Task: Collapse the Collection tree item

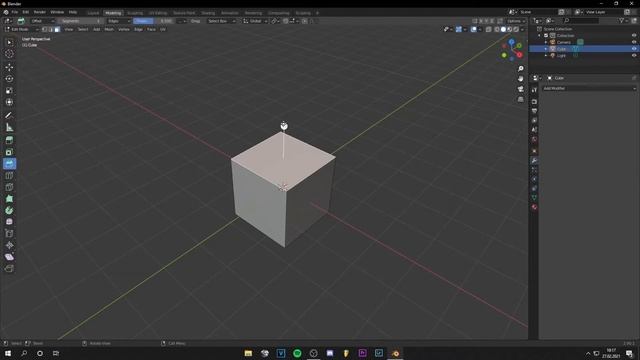Action: [x=540, y=36]
